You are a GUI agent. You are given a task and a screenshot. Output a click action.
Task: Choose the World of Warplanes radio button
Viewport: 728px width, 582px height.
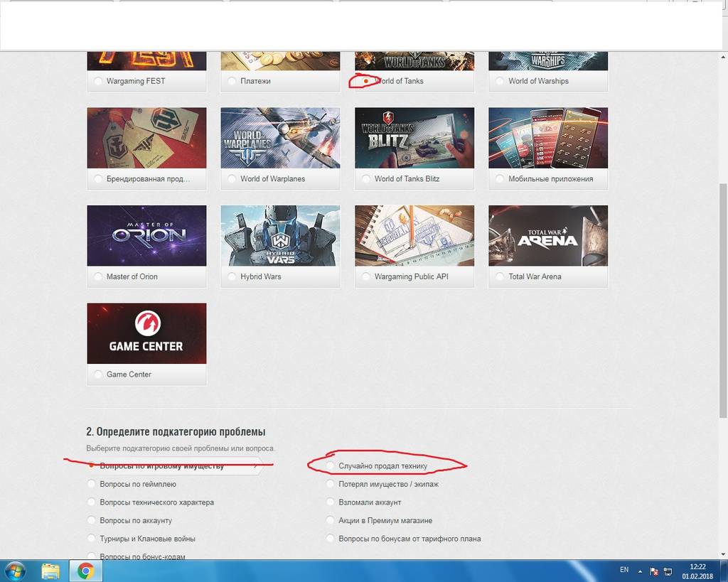pyautogui.click(x=232, y=178)
